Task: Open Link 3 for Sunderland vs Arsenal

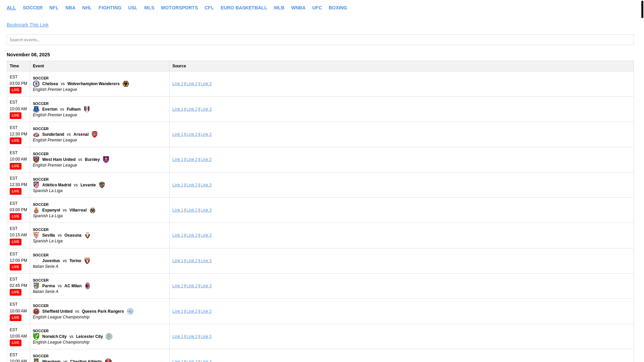Action: pyautogui.click(x=206, y=134)
